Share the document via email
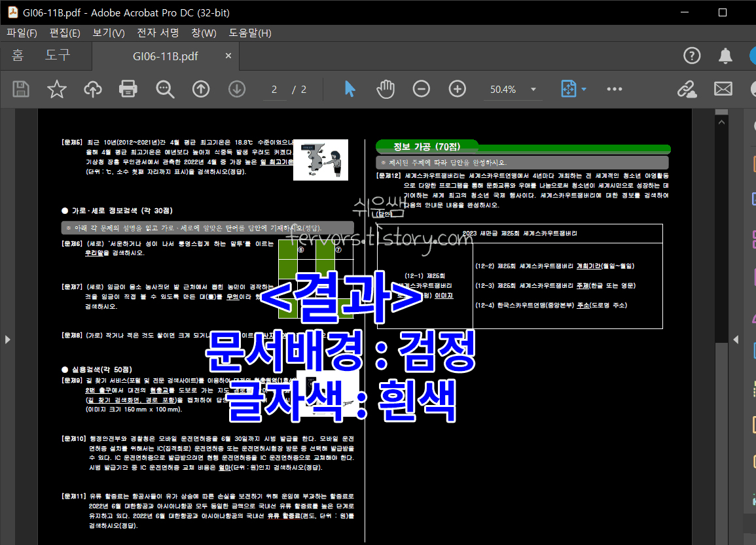756x545 pixels. point(723,89)
